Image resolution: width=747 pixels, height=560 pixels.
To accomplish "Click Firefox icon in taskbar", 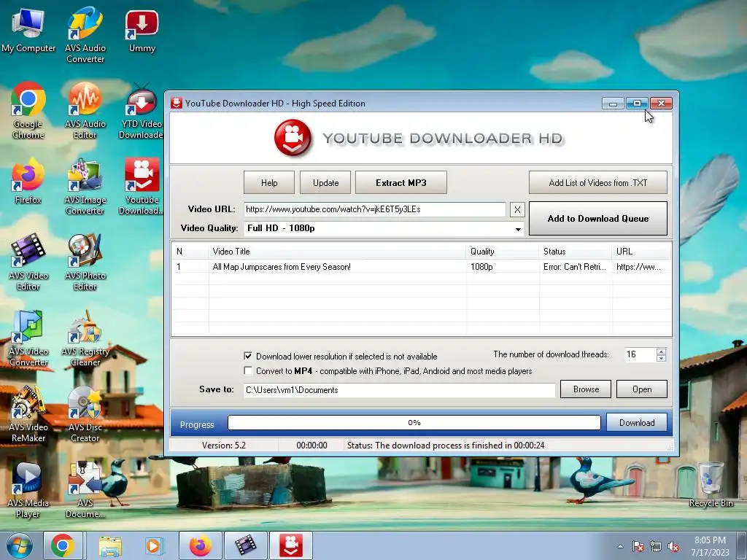I will point(201,545).
